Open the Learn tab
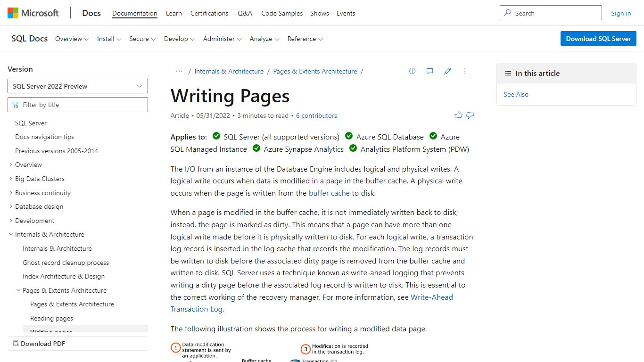The height and width of the screenshot is (362, 644). tap(174, 13)
